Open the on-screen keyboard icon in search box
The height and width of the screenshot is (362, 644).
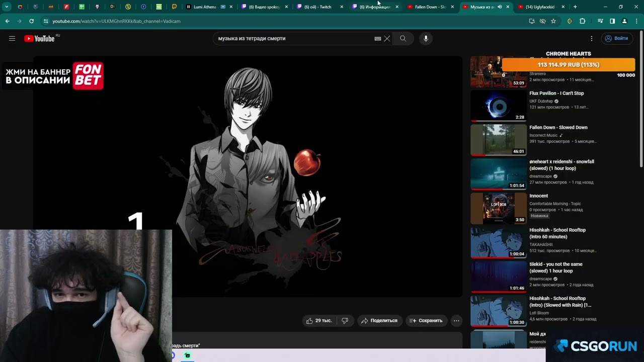click(x=378, y=39)
